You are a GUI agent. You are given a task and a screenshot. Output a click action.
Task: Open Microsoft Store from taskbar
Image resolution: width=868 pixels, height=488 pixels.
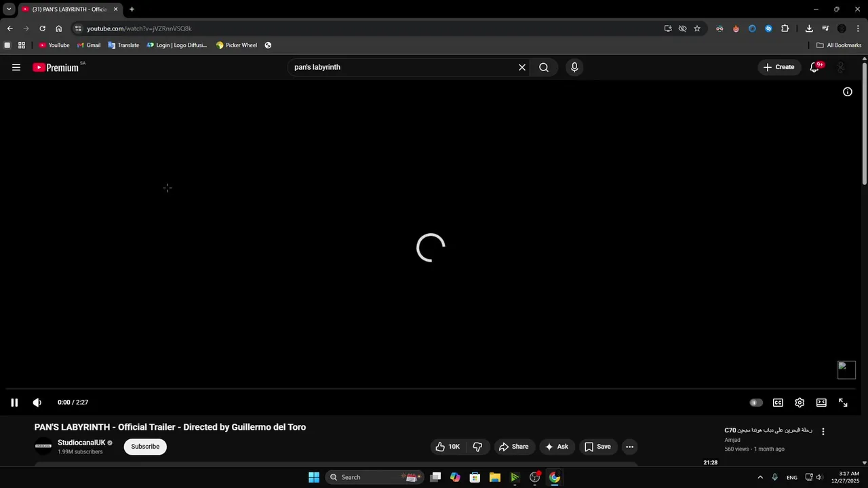475,477
